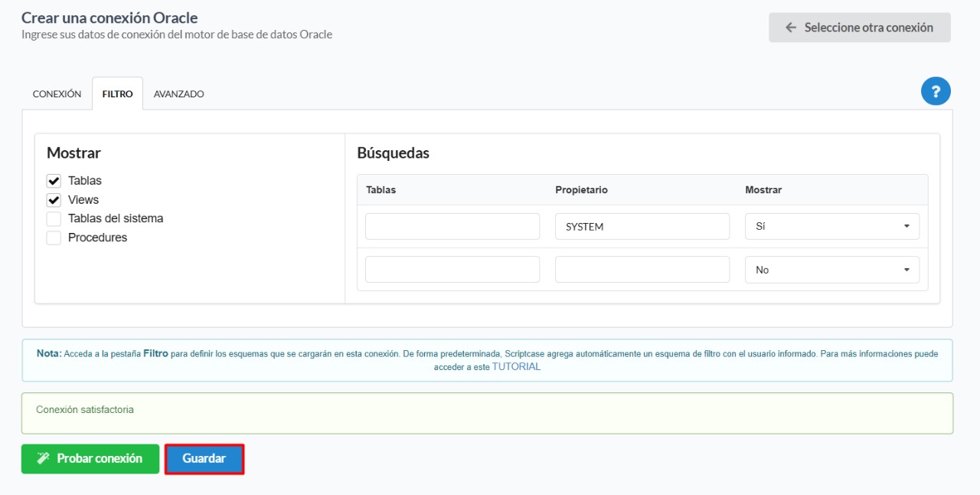The width and height of the screenshot is (980, 495).
Task: Click the empty Propietario field in the No row
Action: [x=642, y=270]
